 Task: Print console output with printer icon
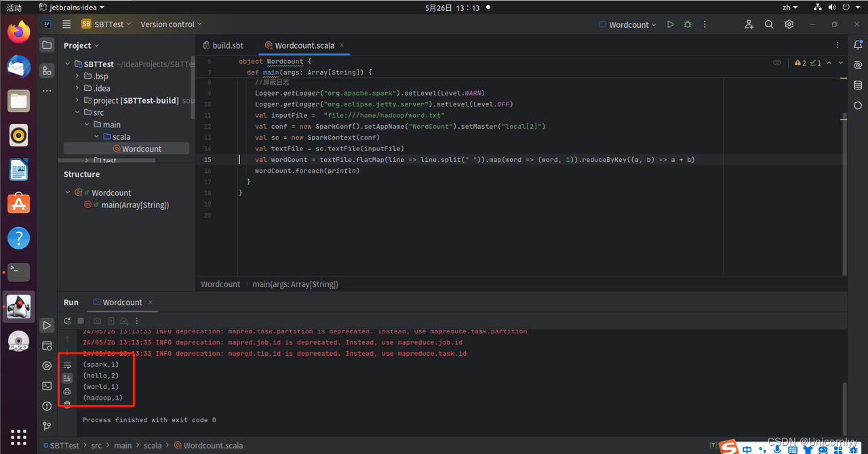(67, 392)
